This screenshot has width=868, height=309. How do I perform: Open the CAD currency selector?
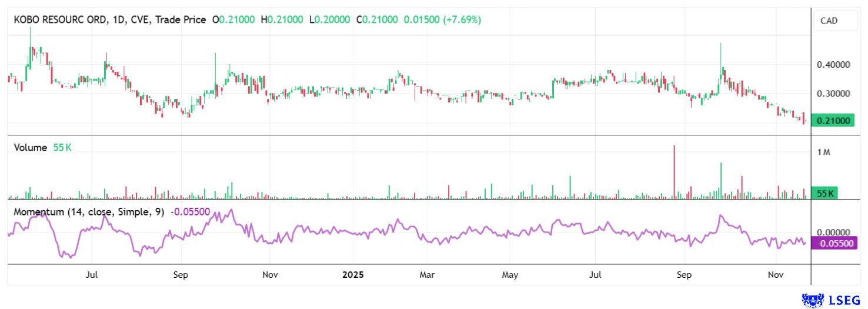pyautogui.click(x=829, y=21)
